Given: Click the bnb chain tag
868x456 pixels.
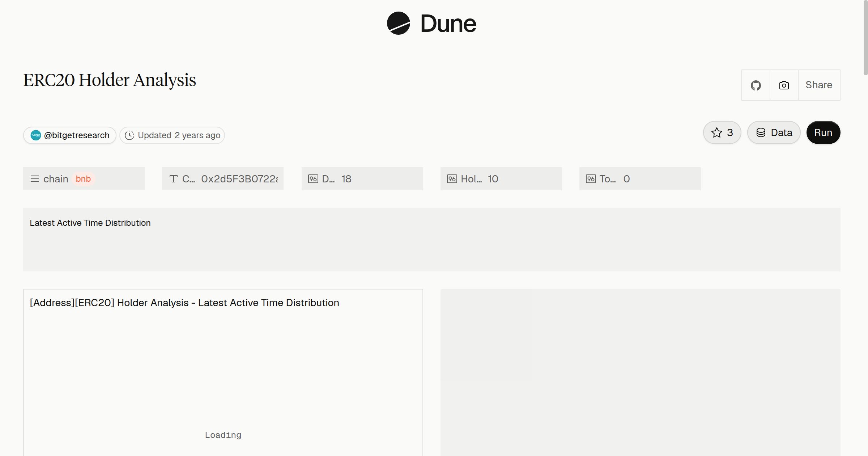Looking at the screenshot, I should [x=83, y=179].
